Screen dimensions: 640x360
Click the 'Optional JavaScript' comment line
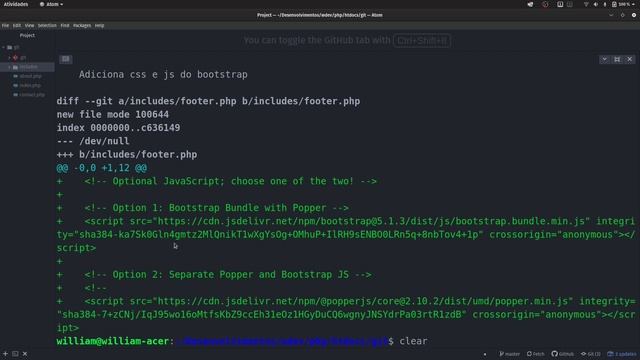click(x=231, y=181)
